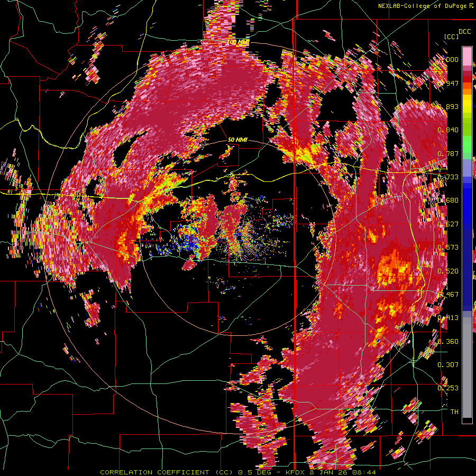This screenshot has width=476, height=476.
Task: Pick the bright green segment of the color bar
Action: tap(467, 144)
